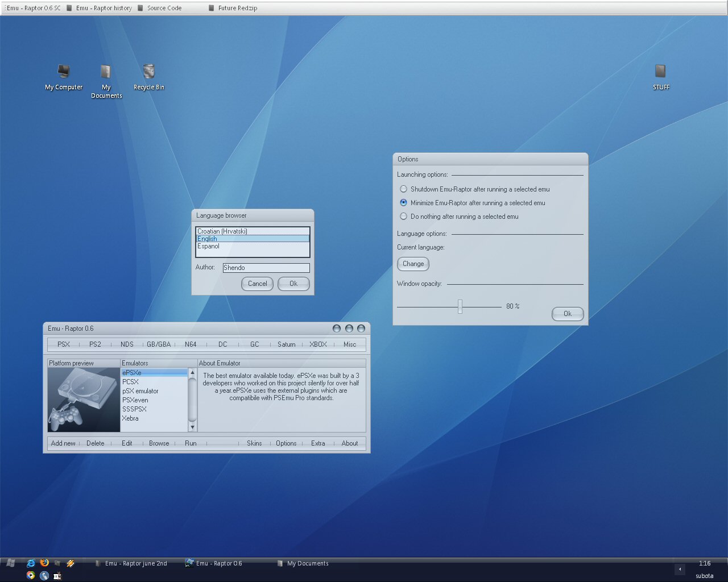Switch to the N64 platform tab
728x582 pixels.
(x=191, y=344)
